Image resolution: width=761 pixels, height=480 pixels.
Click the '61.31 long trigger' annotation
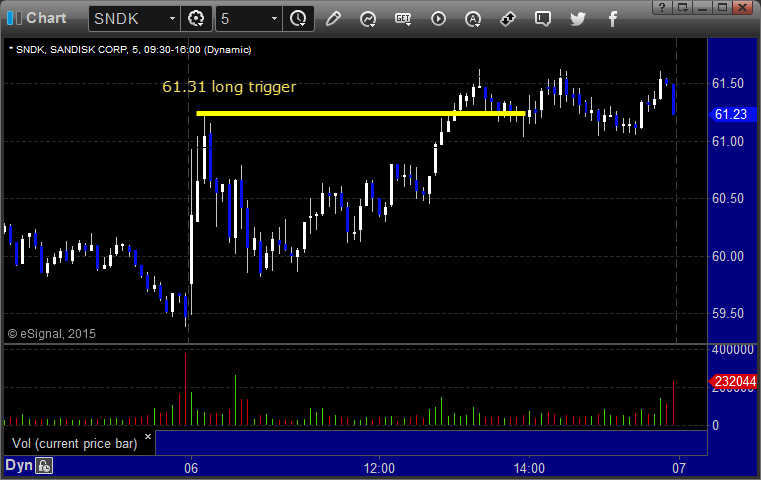tap(229, 87)
